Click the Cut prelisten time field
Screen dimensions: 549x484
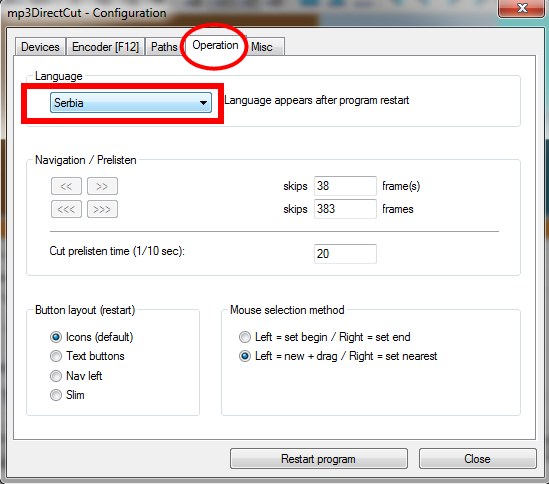coord(345,254)
